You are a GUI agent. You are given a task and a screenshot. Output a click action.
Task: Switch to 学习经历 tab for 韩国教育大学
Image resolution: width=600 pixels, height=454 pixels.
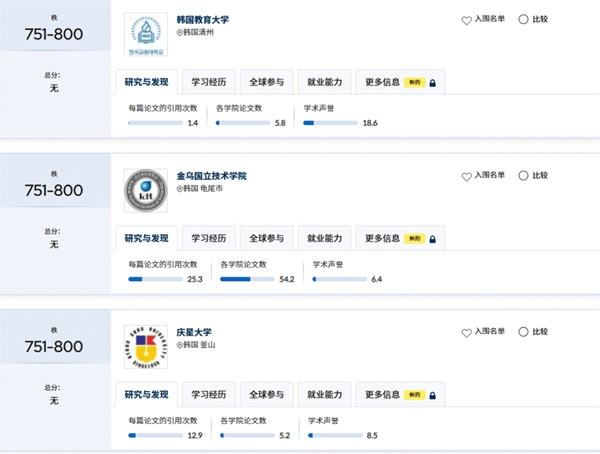(209, 82)
